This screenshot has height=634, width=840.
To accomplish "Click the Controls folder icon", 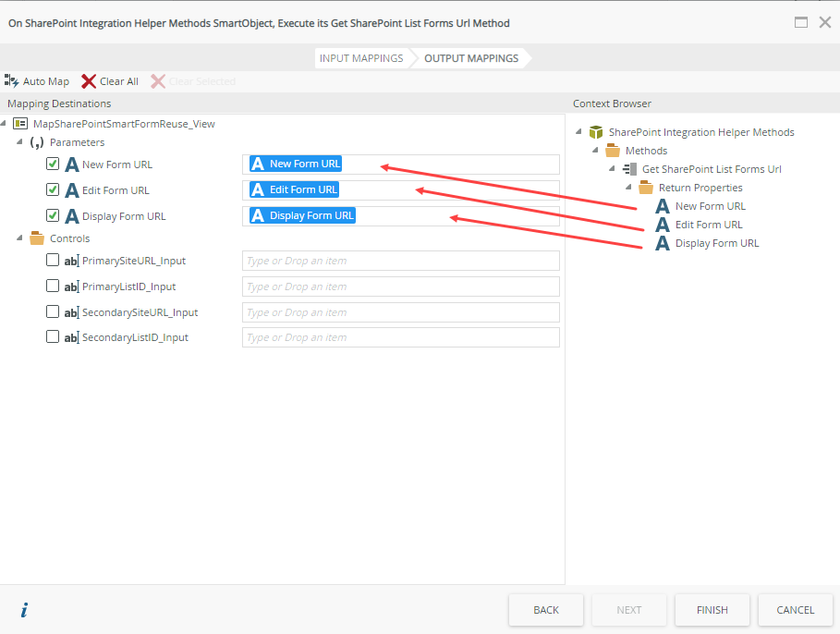I will pyautogui.click(x=37, y=238).
